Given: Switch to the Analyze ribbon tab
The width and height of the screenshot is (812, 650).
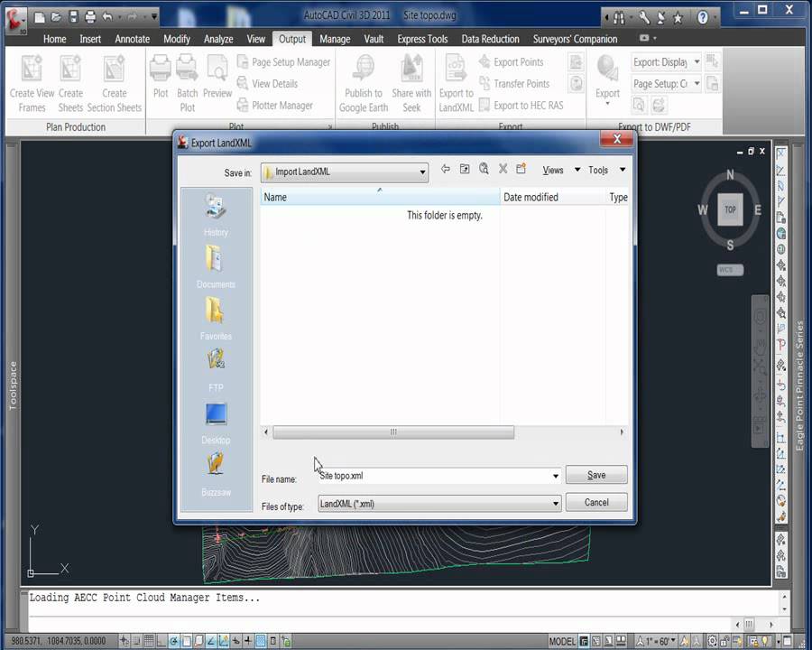Looking at the screenshot, I should pos(218,39).
